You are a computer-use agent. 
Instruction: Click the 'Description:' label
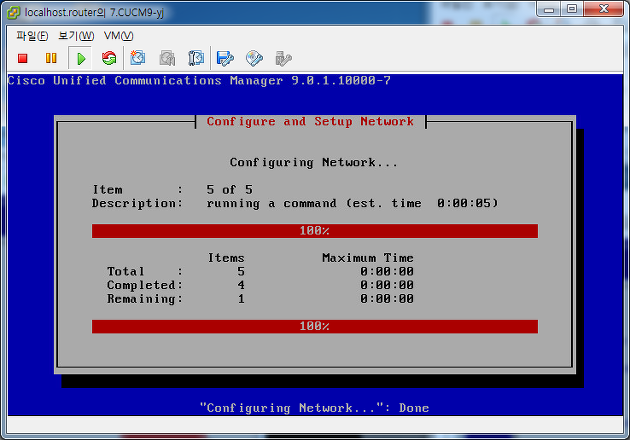click(137, 204)
